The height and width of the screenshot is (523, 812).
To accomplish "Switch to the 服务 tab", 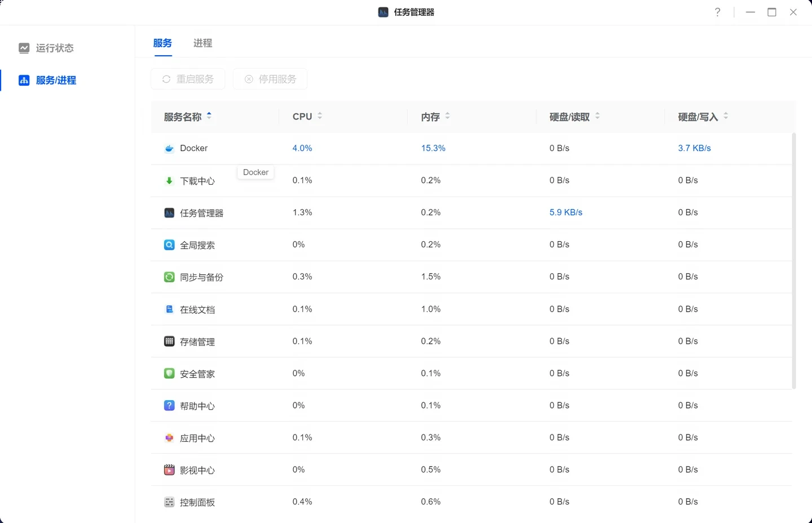I will click(162, 43).
